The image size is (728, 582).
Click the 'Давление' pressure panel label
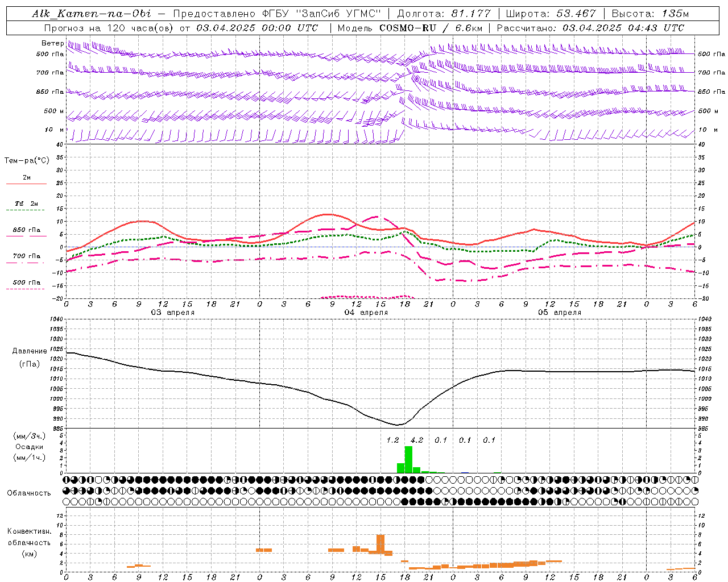[x=30, y=351]
